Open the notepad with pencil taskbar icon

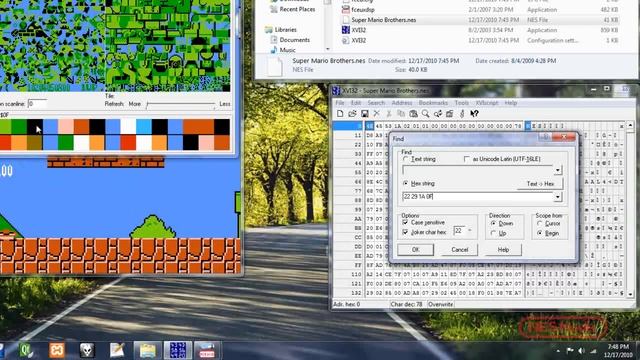117,350
